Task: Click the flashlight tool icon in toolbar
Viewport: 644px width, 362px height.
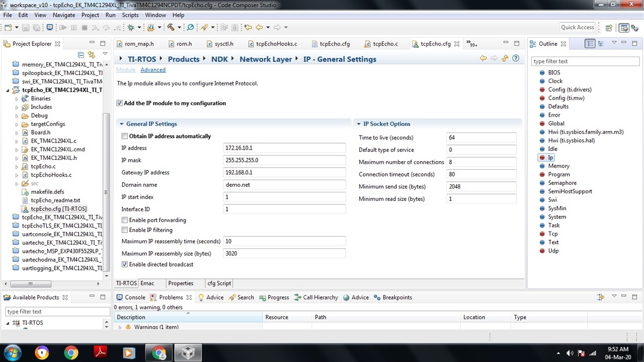Action: click(205, 27)
